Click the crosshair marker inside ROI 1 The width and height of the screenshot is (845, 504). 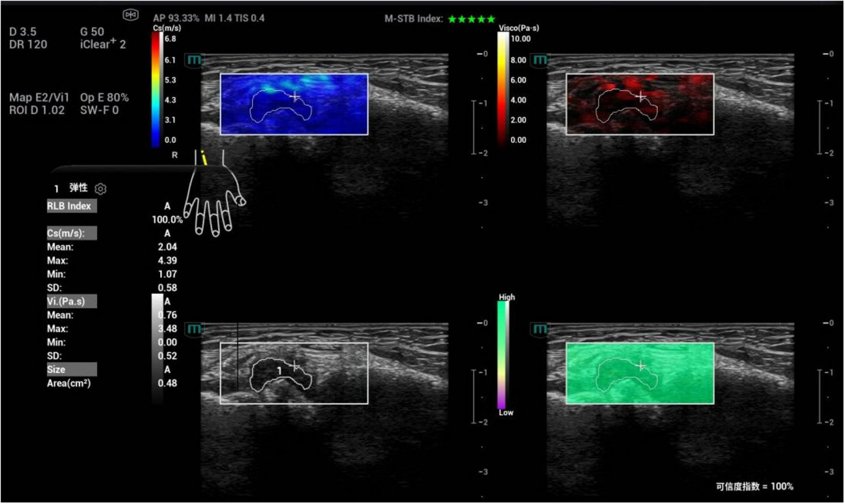tap(294, 365)
